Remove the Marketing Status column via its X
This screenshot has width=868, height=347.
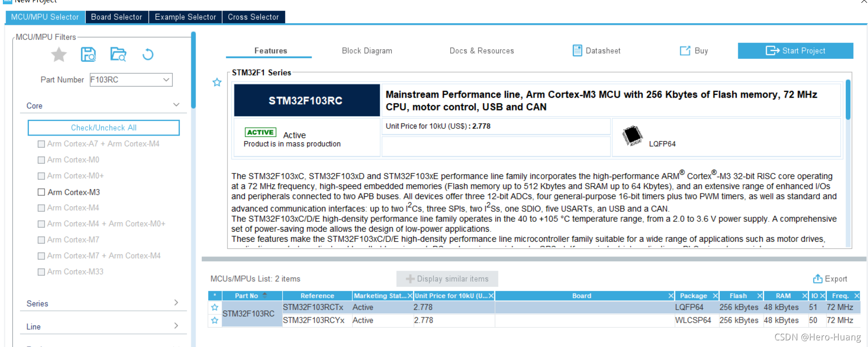point(410,296)
